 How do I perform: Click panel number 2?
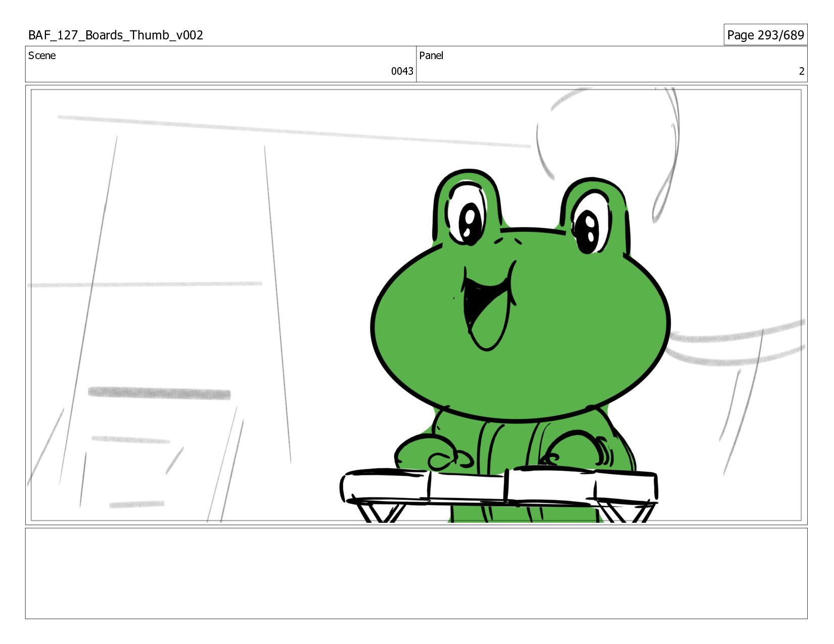click(801, 71)
